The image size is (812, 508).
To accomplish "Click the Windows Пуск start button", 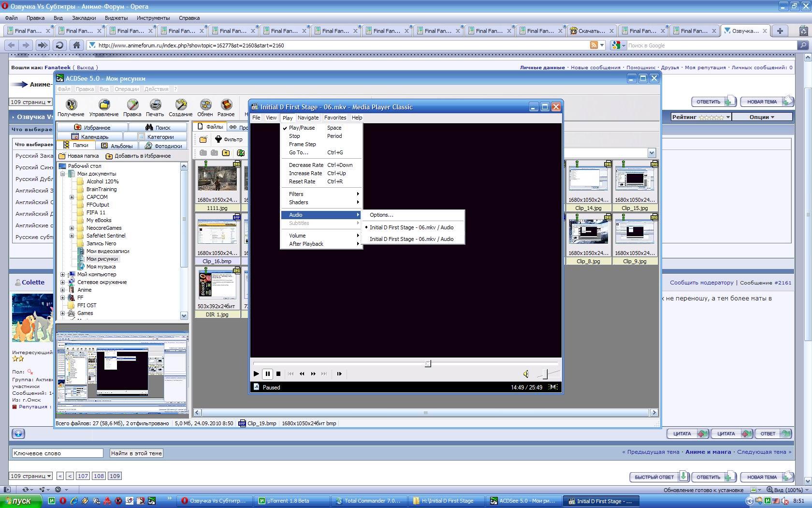I will point(22,501).
